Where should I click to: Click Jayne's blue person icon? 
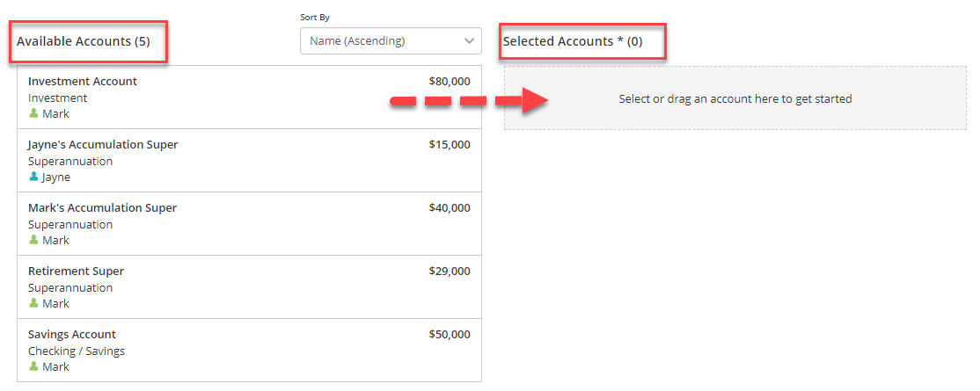coord(33,177)
